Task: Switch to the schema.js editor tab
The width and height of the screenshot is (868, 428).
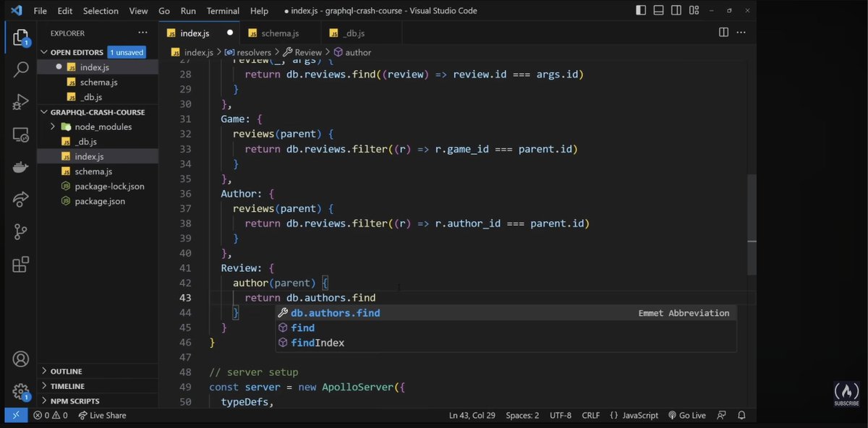Action: tap(280, 33)
